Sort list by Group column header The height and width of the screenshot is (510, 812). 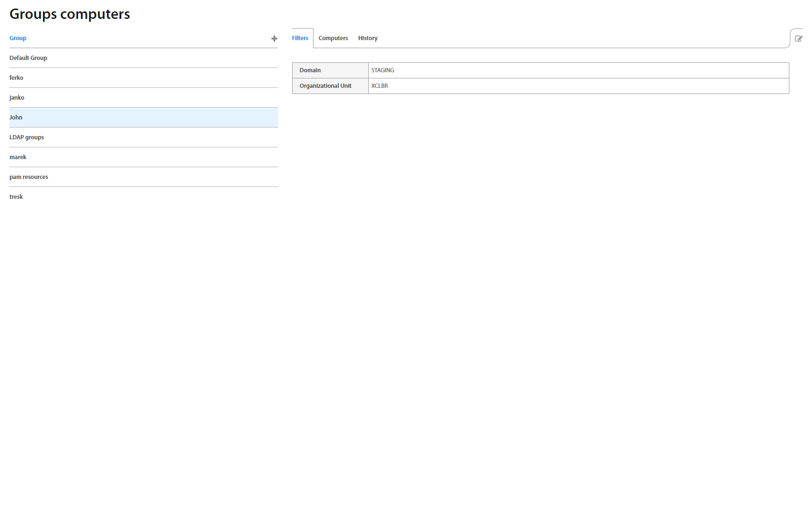tap(18, 38)
